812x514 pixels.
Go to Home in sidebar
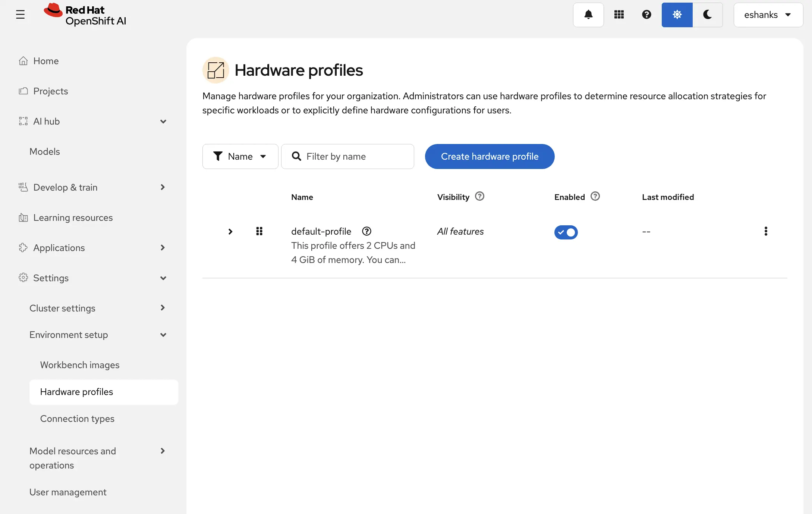[46, 61]
